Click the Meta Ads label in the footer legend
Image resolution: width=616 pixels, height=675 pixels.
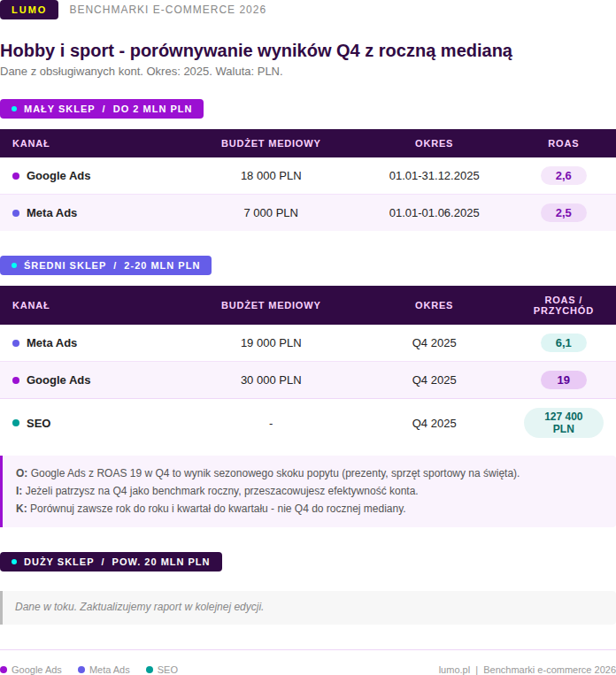coord(110,670)
